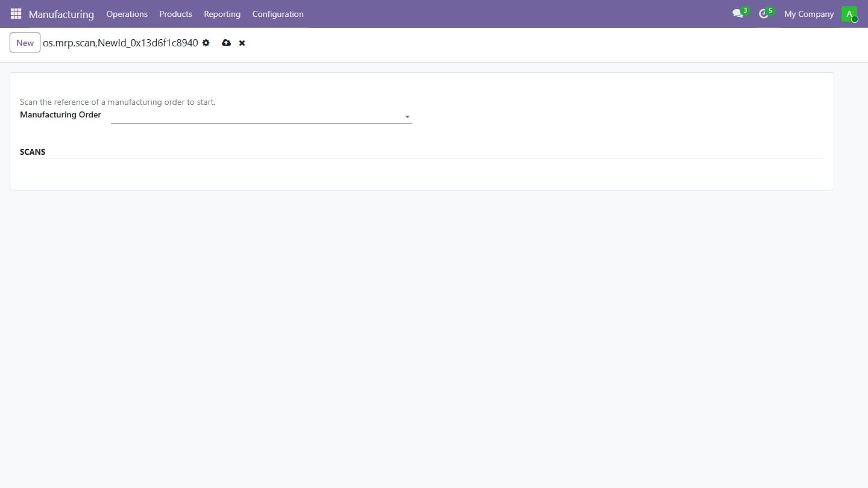The height and width of the screenshot is (488, 868).
Task: Click the SCANS section heading
Action: (33, 152)
